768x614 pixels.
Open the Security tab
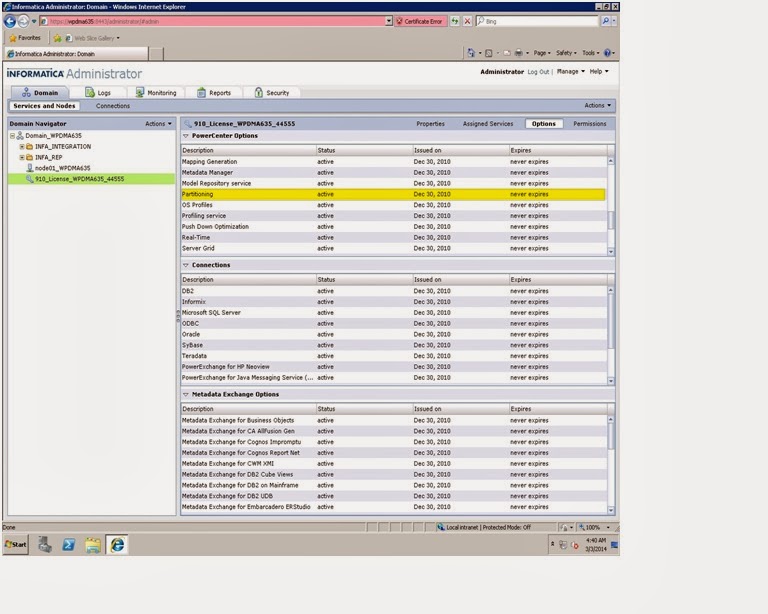(272, 93)
